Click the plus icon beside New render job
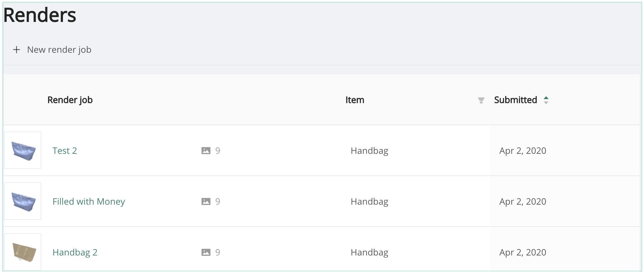The image size is (644, 272). [17, 50]
